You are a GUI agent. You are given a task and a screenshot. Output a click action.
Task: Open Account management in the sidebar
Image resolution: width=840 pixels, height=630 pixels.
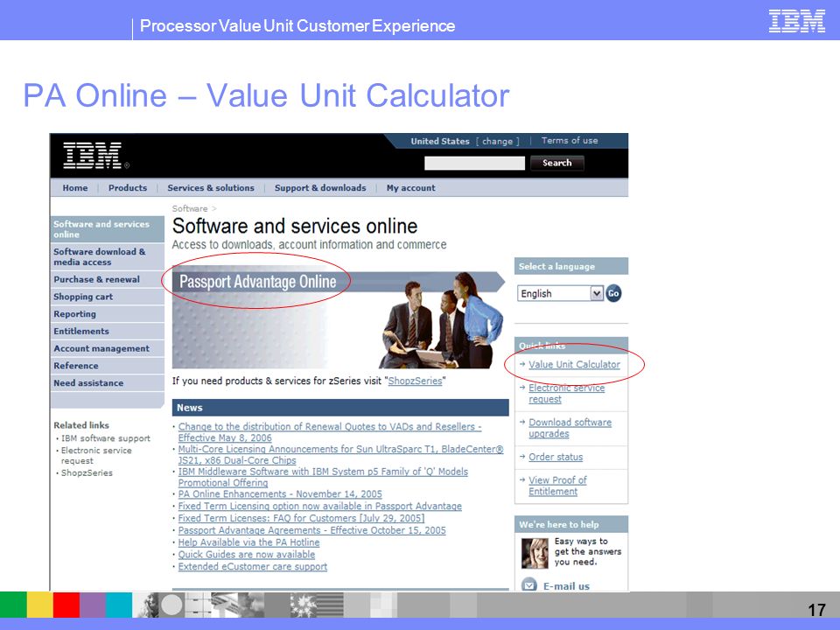[107, 348]
